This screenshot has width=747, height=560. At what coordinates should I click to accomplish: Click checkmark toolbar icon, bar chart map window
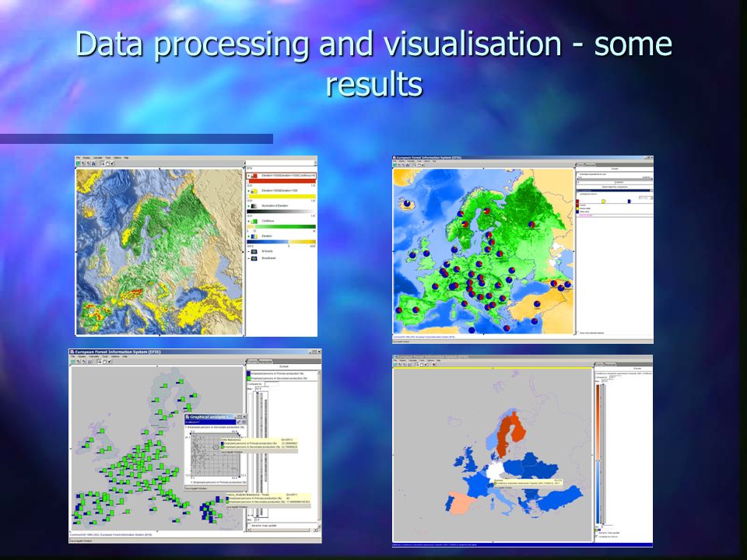pyautogui.click(x=110, y=362)
